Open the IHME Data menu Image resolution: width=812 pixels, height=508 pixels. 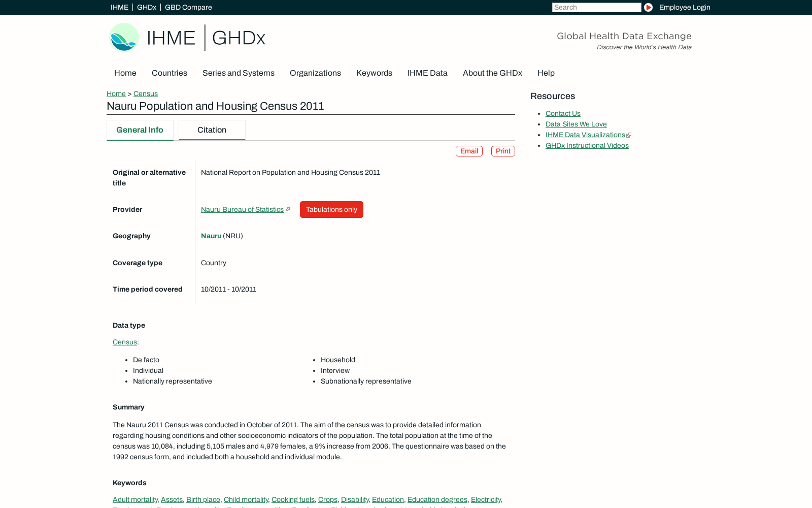click(x=427, y=73)
